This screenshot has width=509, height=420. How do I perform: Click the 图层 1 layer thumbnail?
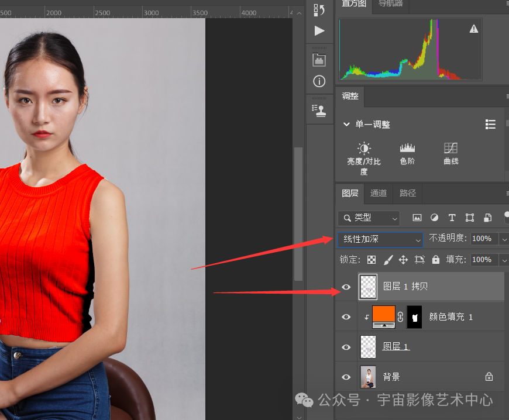[x=368, y=347]
